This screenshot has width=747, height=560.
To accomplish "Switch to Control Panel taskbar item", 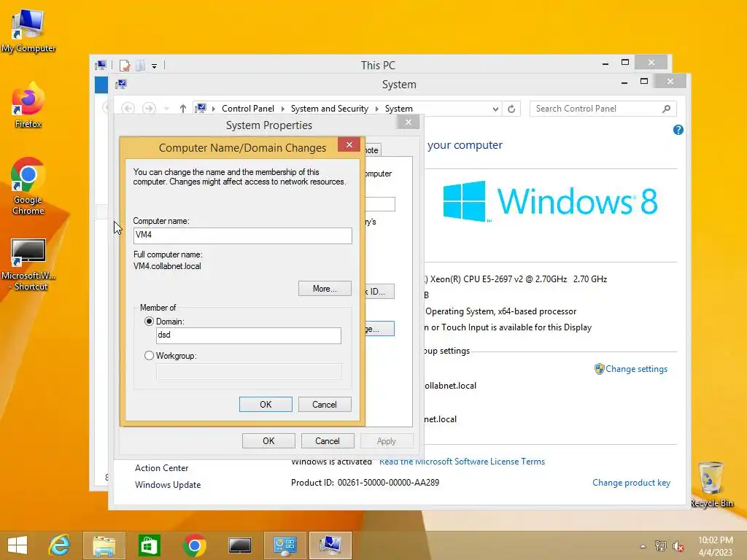I will [285, 545].
